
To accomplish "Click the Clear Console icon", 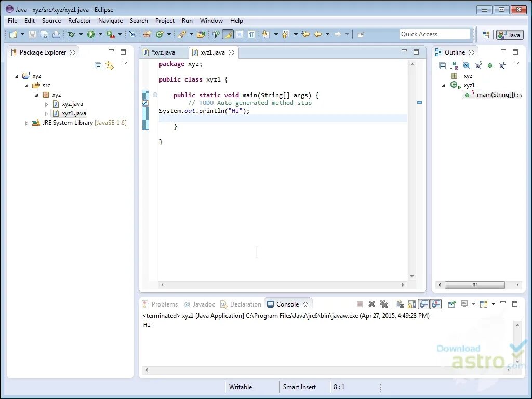I will pyautogui.click(x=400, y=304).
